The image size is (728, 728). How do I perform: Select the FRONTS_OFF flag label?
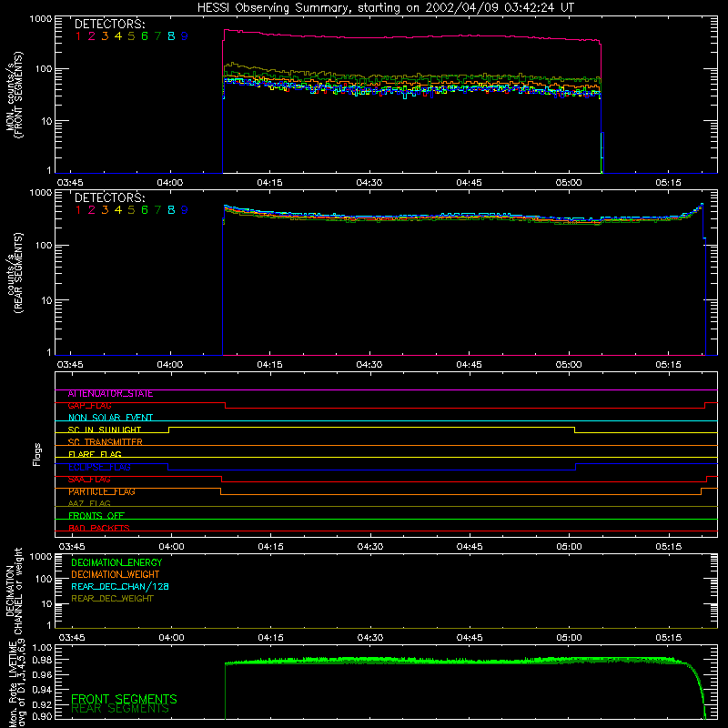coord(96,516)
